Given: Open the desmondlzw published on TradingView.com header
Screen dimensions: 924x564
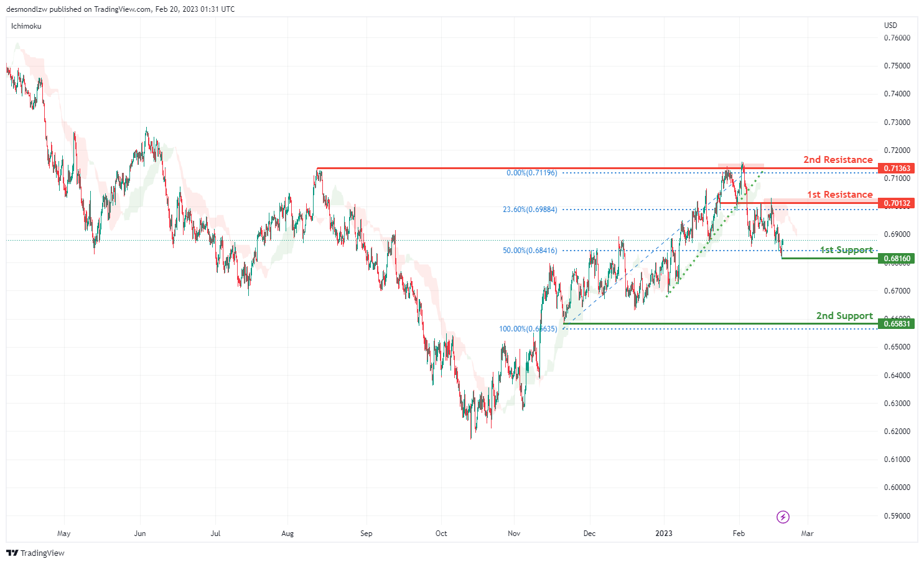Looking at the screenshot, I should coord(120,9).
